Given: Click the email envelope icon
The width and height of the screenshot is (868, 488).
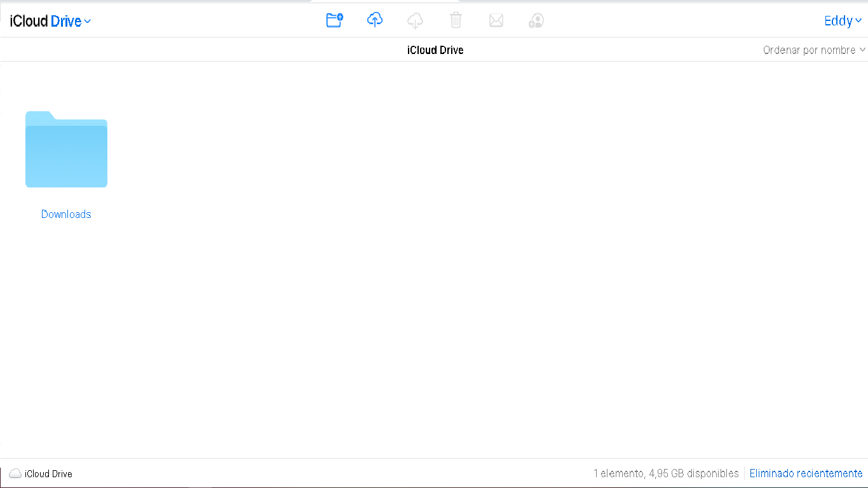Looking at the screenshot, I should (x=496, y=21).
